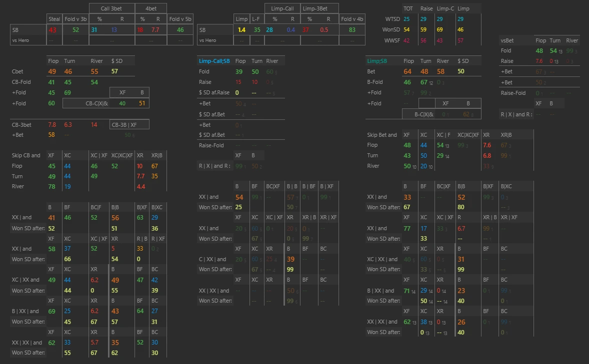Click the "Limp-3Bet" column group header

pos(315,8)
